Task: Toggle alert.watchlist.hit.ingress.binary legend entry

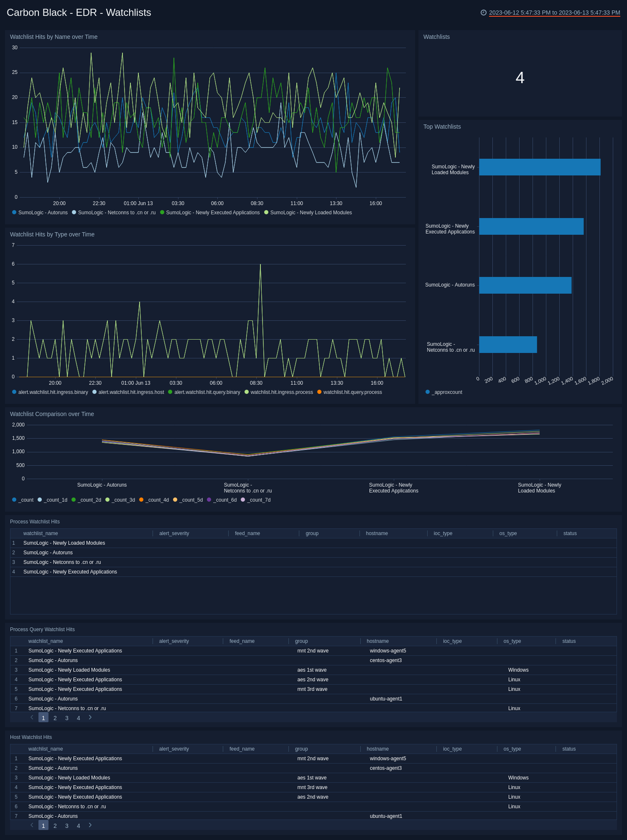Action: (x=50, y=392)
